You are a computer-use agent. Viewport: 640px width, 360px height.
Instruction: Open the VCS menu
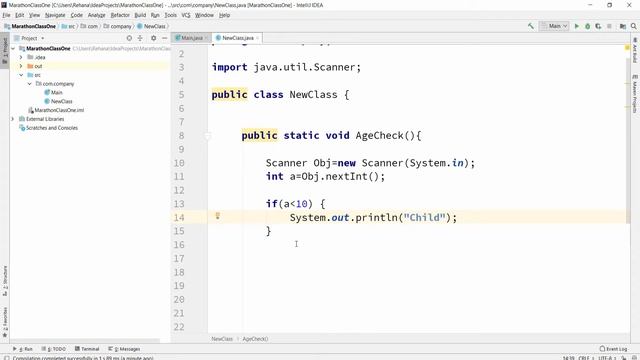click(186, 15)
